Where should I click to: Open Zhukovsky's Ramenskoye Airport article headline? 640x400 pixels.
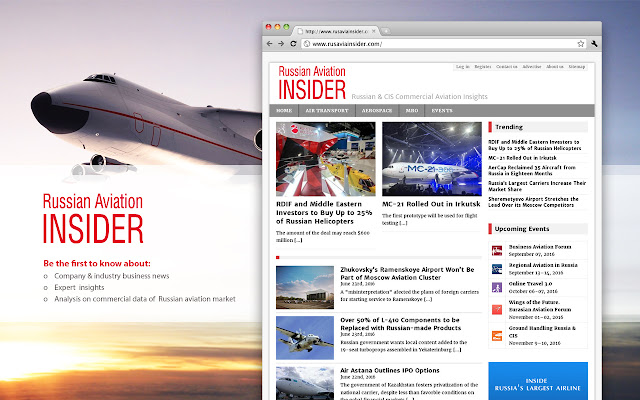click(407, 273)
